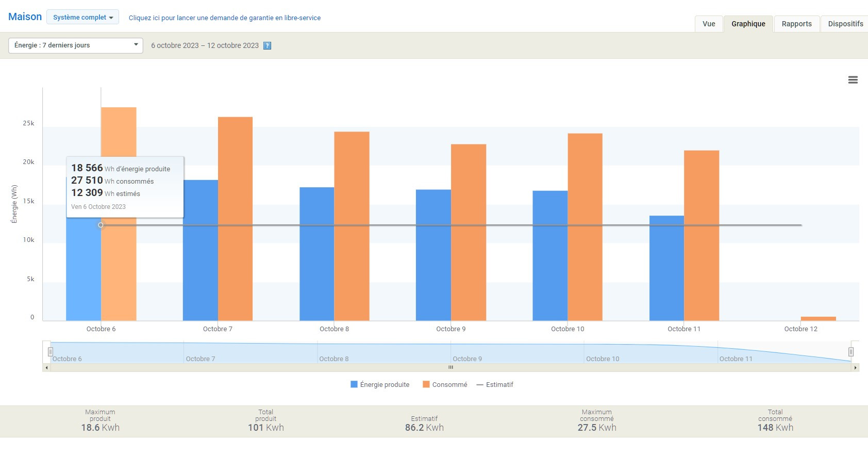Click right scroll arrow of range navigator
The image size is (868, 455).
(x=855, y=368)
